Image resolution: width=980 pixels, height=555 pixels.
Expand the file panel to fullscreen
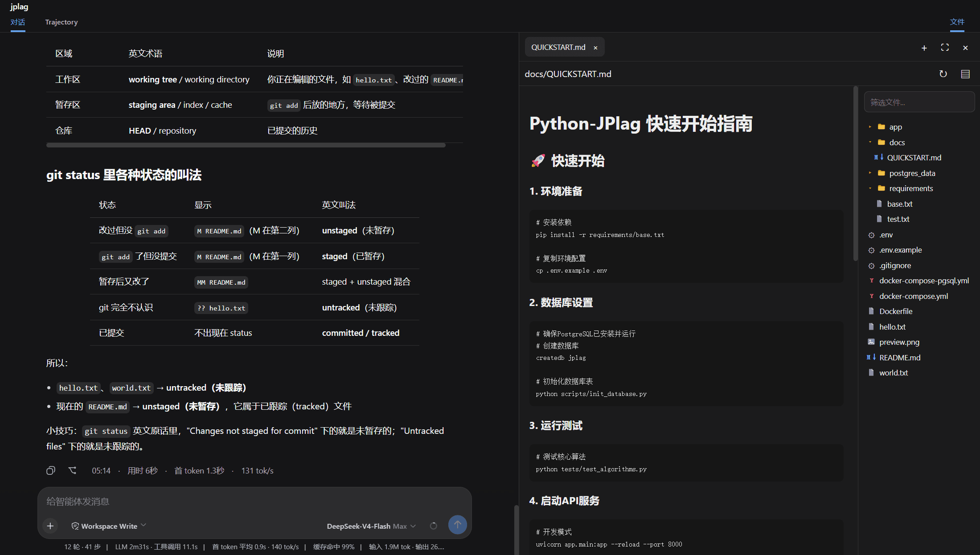click(945, 47)
